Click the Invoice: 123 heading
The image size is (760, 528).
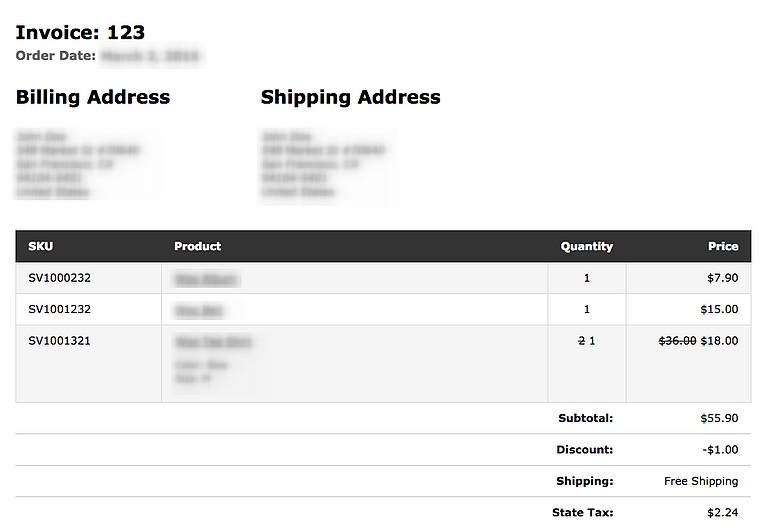(80, 33)
